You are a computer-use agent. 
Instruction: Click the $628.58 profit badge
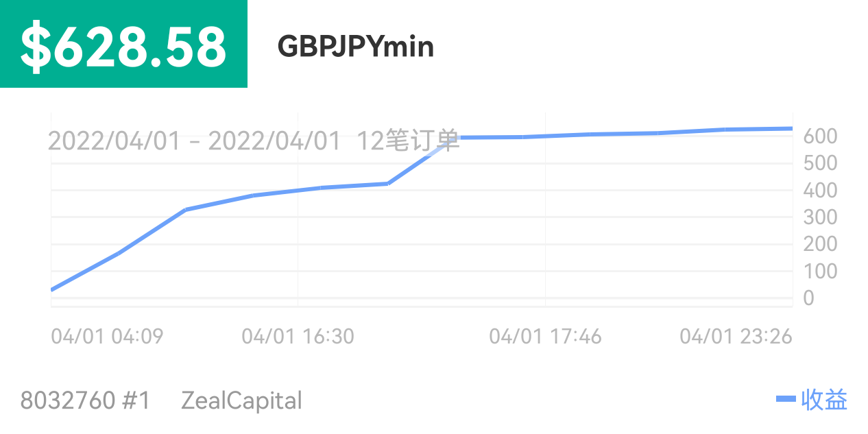click(123, 45)
